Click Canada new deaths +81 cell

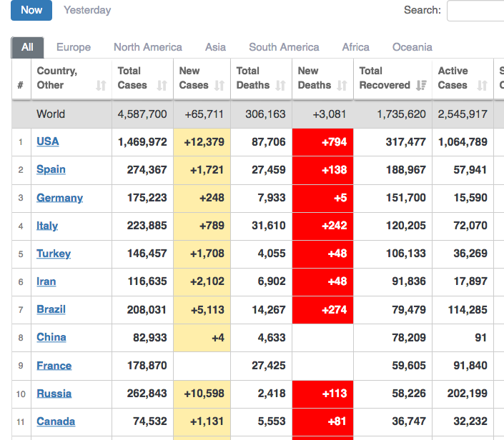tap(322, 422)
